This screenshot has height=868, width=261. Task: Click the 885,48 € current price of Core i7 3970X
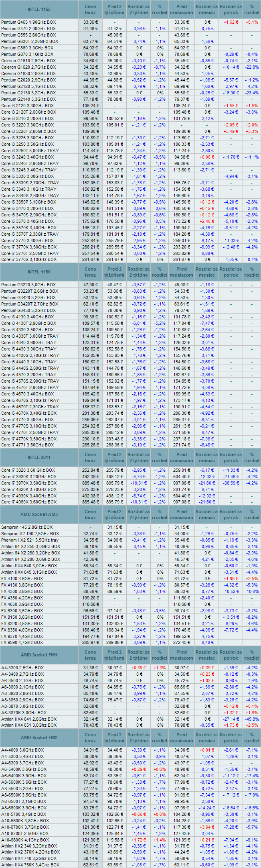(x=90, y=483)
